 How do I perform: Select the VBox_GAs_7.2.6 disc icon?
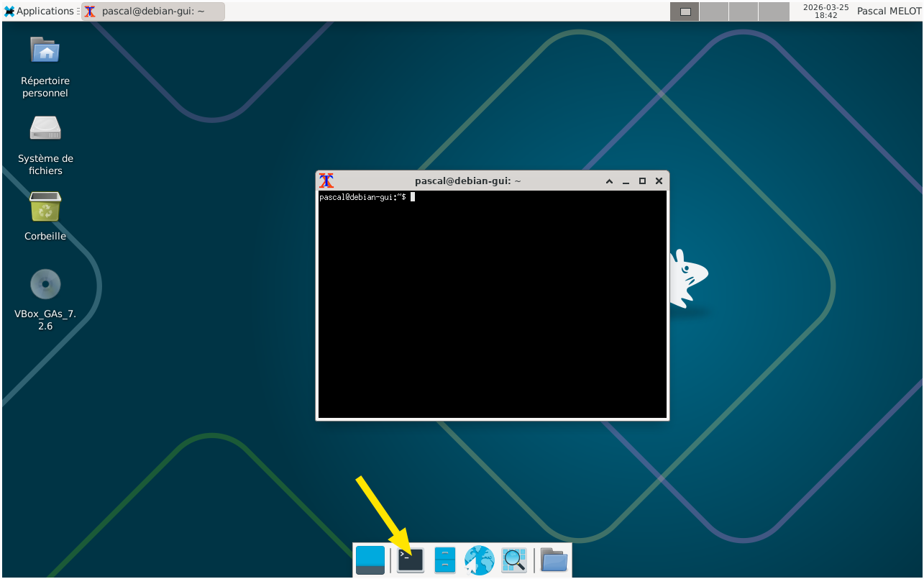(45, 285)
